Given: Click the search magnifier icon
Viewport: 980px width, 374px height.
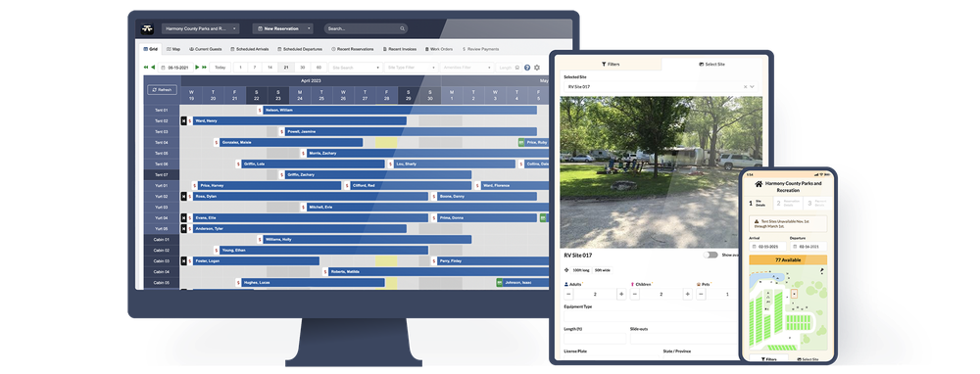Looking at the screenshot, I should pyautogui.click(x=403, y=28).
